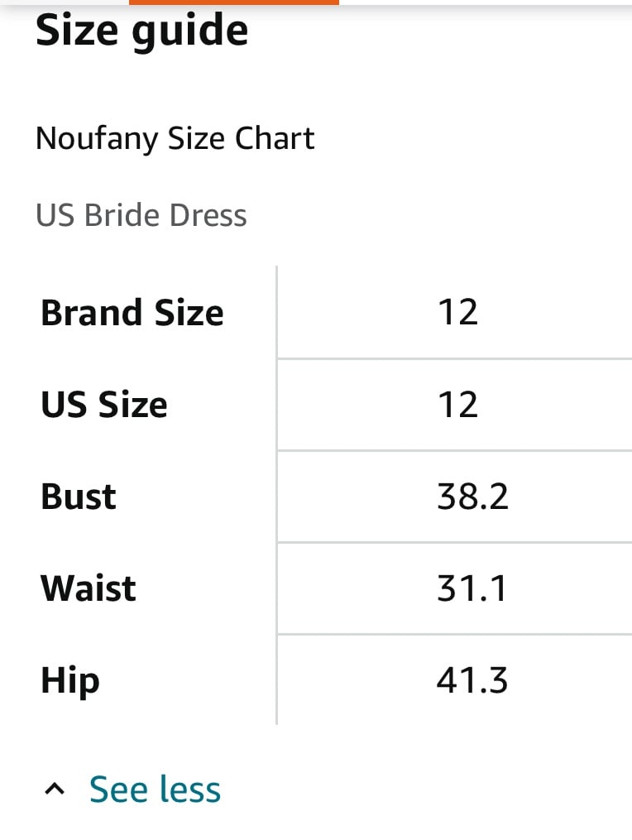The height and width of the screenshot is (840, 632).
Task: Click the word less in See less
Action: 190,790
